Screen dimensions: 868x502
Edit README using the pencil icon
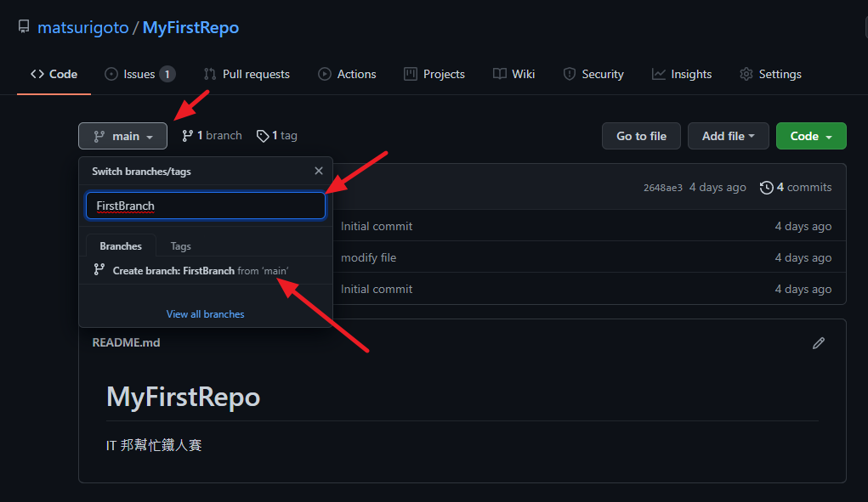(x=818, y=343)
